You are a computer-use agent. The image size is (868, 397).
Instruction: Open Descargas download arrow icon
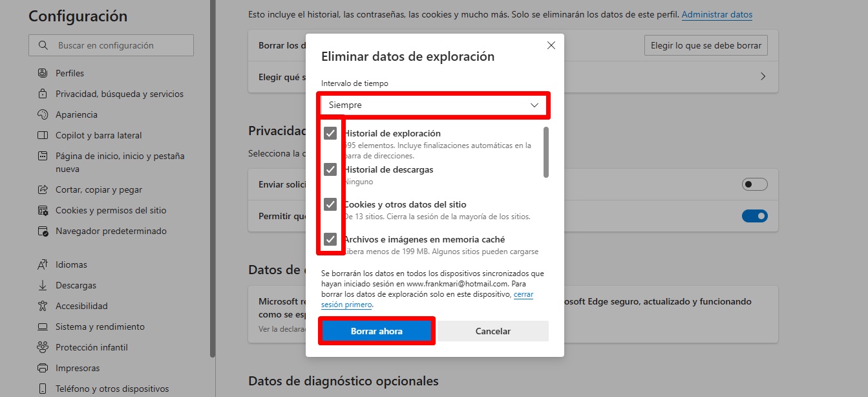click(43, 285)
